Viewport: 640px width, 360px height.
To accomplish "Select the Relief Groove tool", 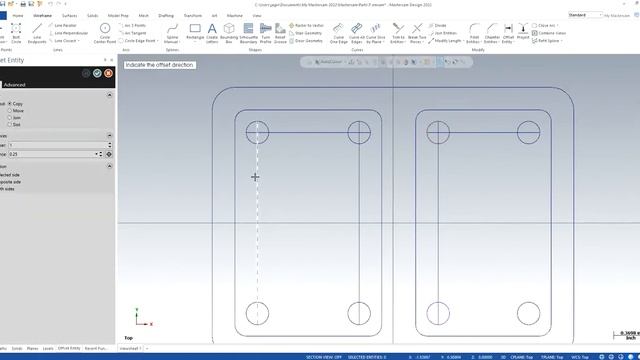I will pyautogui.click(x=280, y=33).
